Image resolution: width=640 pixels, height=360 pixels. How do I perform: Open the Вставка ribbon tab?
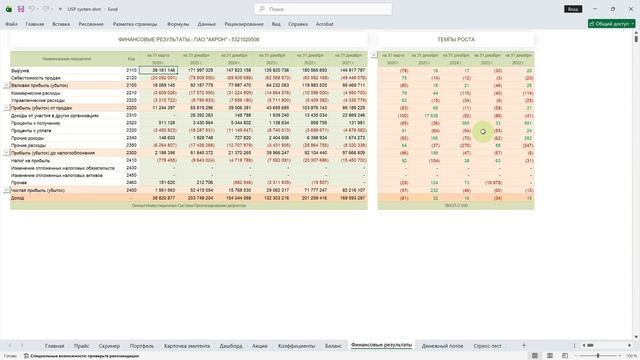tap(61, 24)
